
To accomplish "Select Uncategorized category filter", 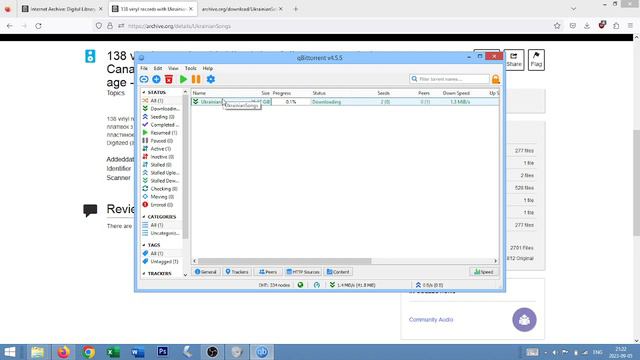I will click(161, 233).
